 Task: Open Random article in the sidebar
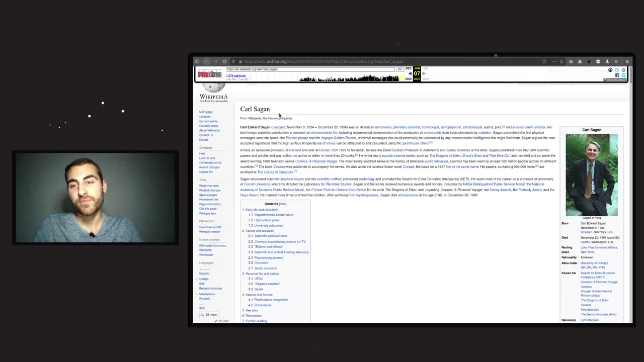209,126
